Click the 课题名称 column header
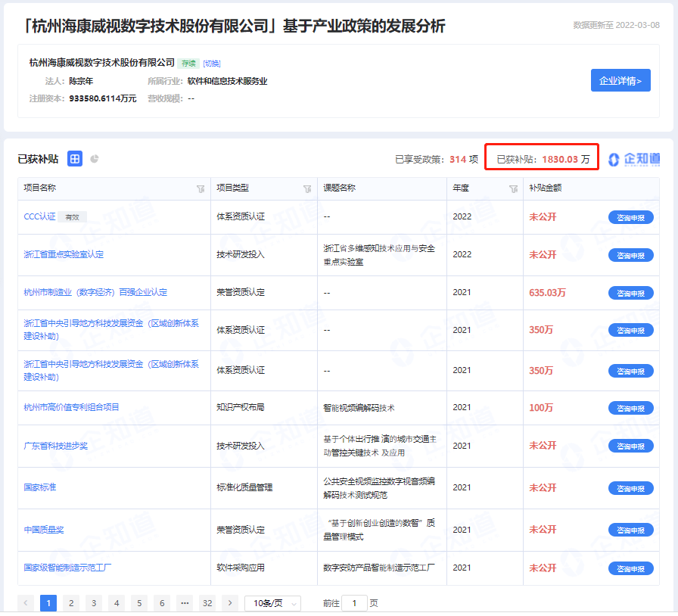 [x=340, y=188]
